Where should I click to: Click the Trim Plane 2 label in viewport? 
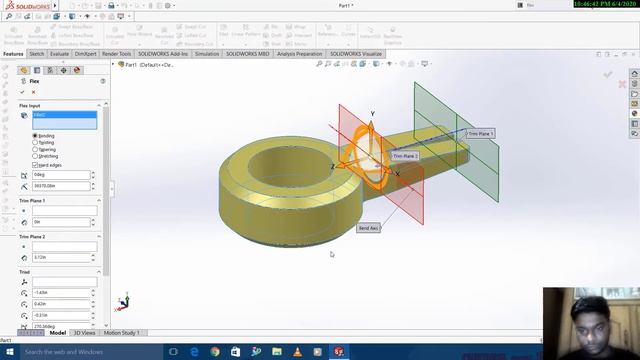[x=405, y=156]
